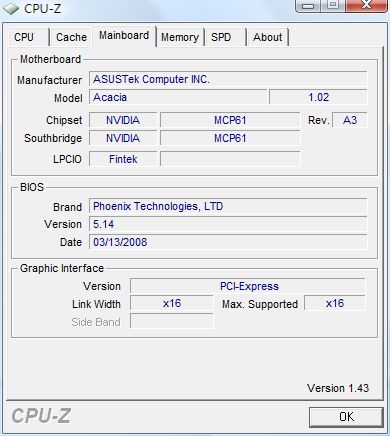Click the Manufacturer field showing ASUSTek Computer INC.
Screen dimensions: 390x436
(228, 79)
